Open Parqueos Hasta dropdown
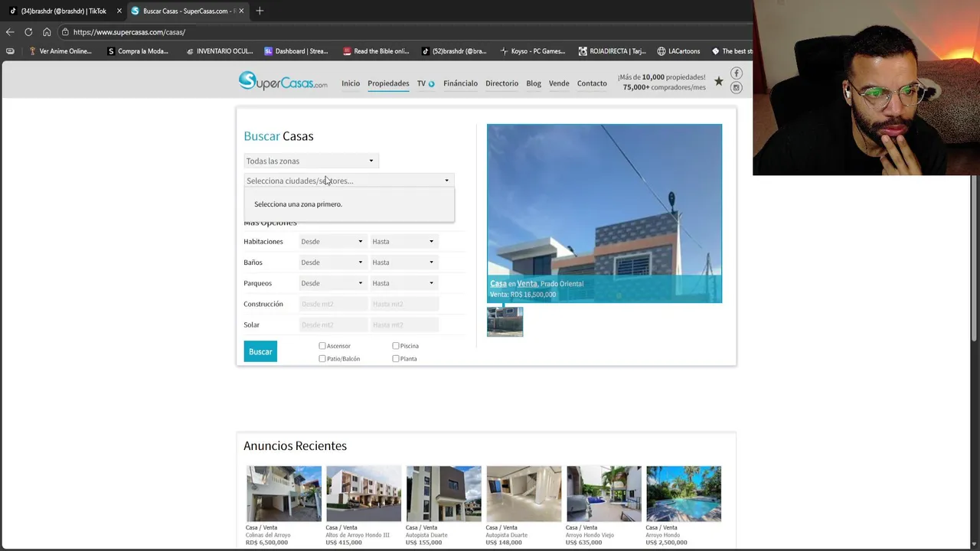 (x=403, y=283)
